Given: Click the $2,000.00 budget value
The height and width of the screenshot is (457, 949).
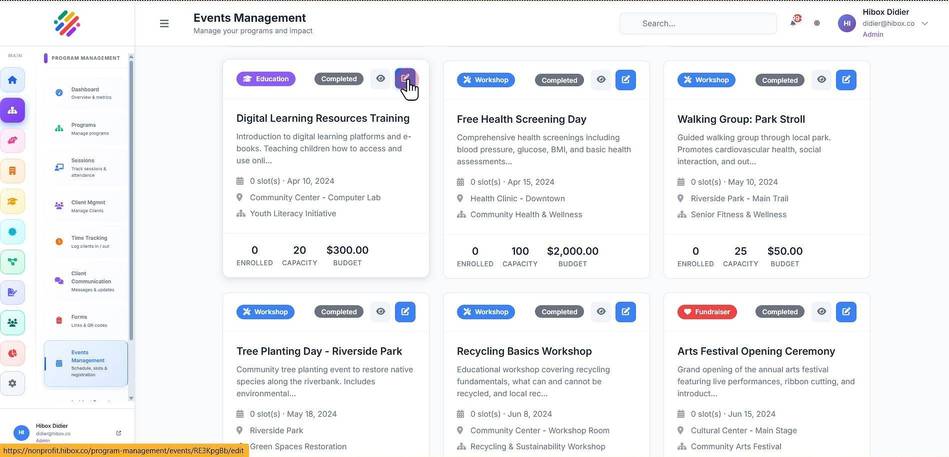Looking at the screenshot, I should (x=573, y=251).
